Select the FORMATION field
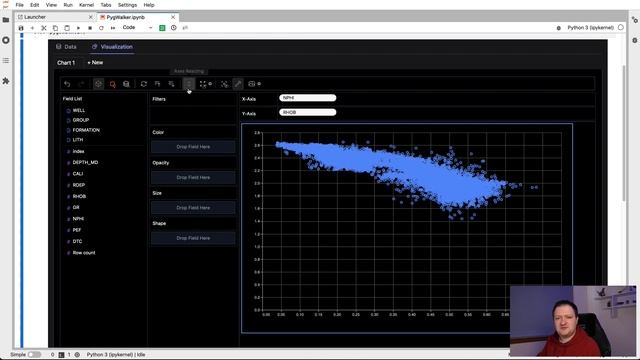The height and width of the screenshot is (360, 640). click(x=86, y=130)
